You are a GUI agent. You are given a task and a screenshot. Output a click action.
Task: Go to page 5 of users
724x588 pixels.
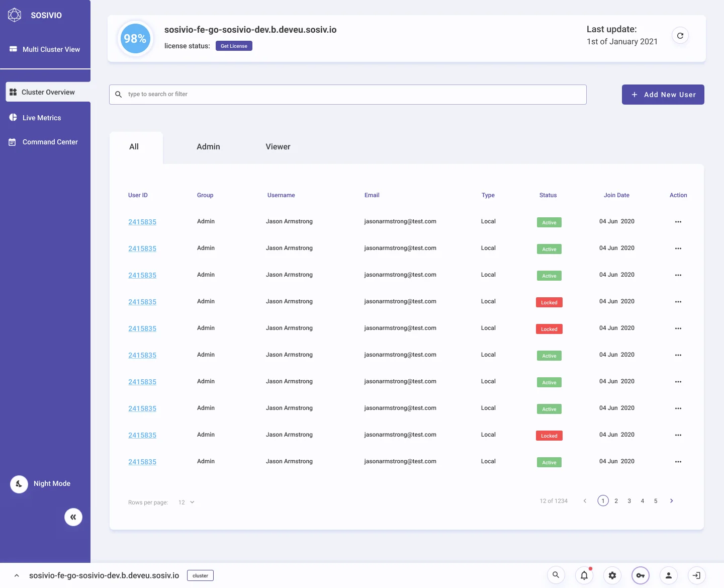coord(655,501)
